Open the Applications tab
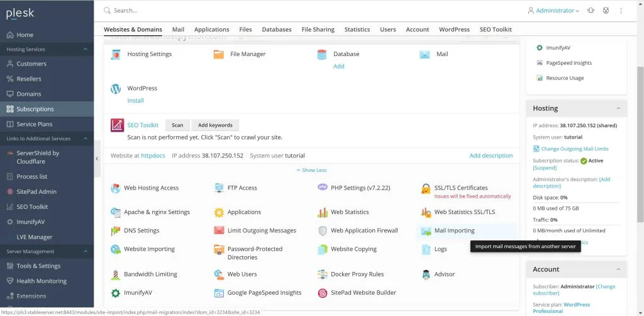Viewport: 644px width, 316px height. point(211,30)
